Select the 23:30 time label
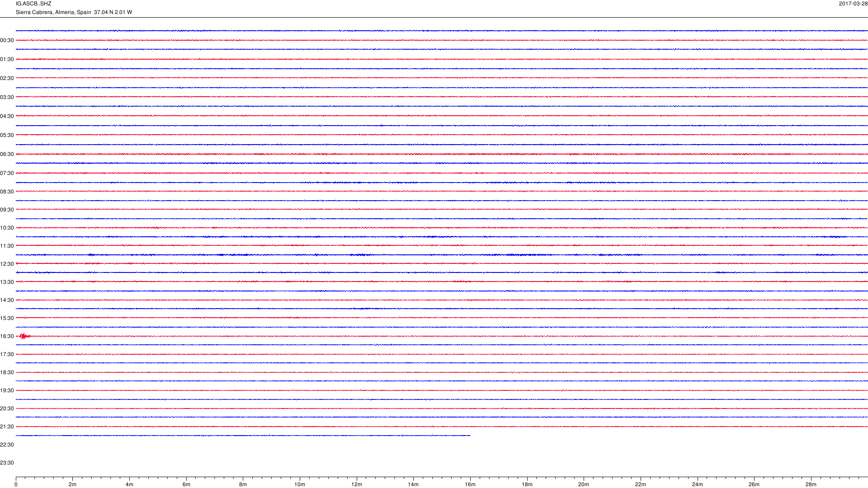868x488 pixels. pos(7,463)
